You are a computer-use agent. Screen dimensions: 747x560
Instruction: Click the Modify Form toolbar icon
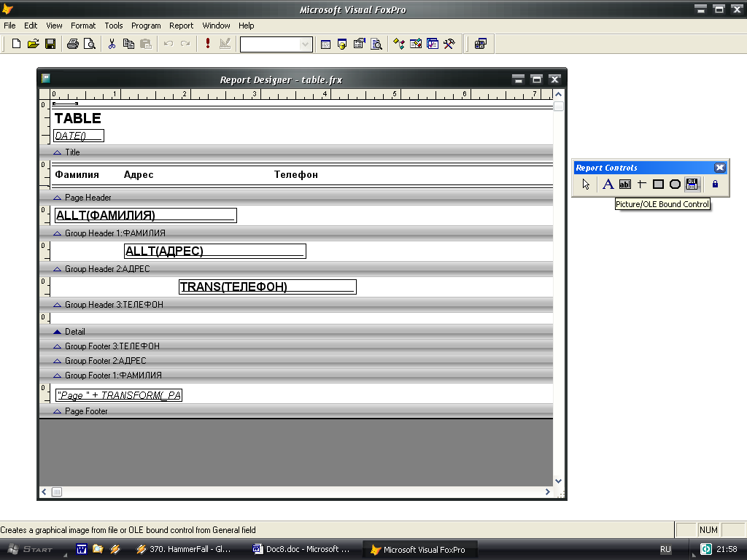coord(225,44)
